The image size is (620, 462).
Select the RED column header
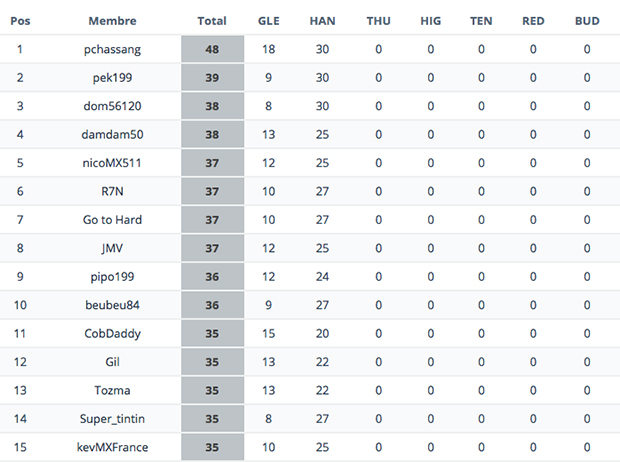[x=533, y=21]
